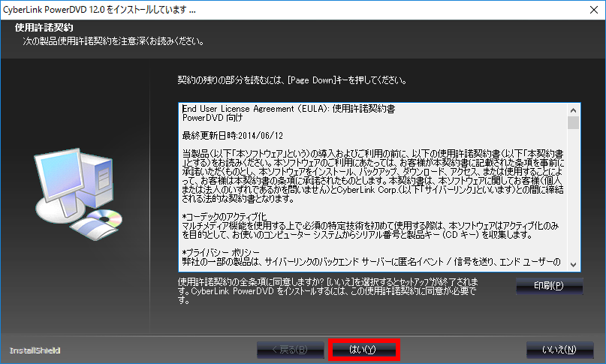Click the *コーデックのアクティブ化 heading
Image resolution: width=606 pixels, height=364 pixels.
(225, 217)
